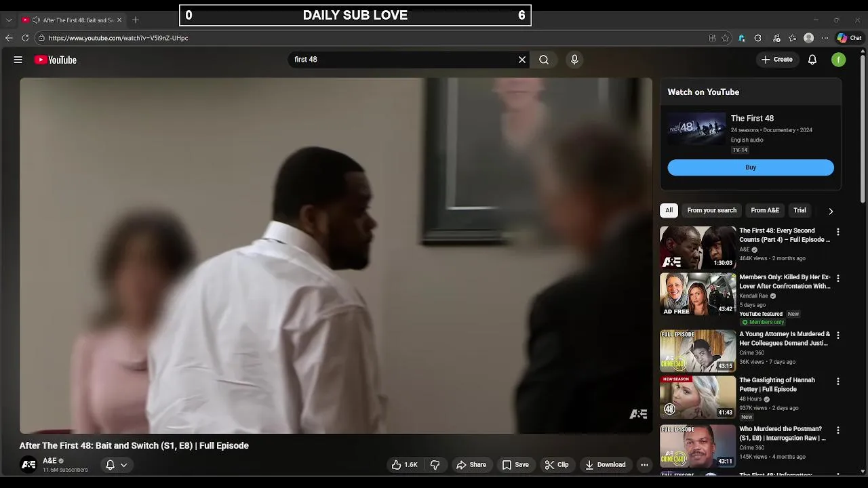Image resolution: width=868 pixels, height=488 pixels.
Task: Click the search magnifier button
Action: coord(544,60)
